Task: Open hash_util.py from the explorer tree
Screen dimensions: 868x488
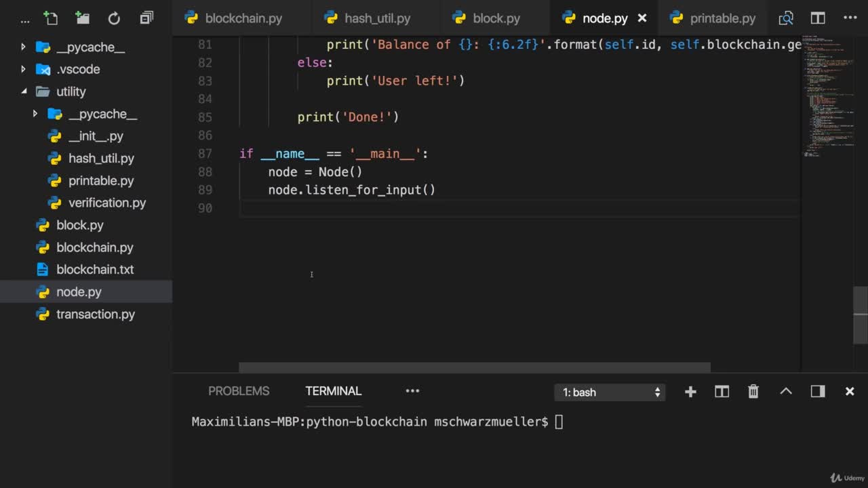Action: (101, 159)
